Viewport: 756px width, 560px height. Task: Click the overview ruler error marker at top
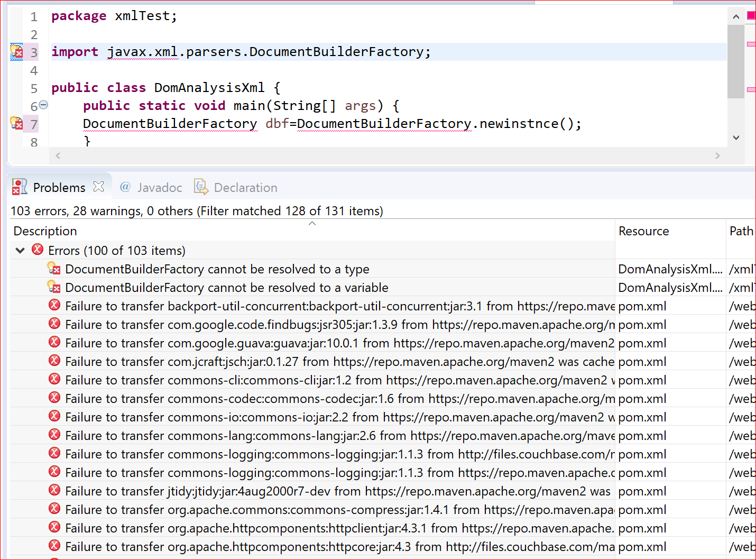751,15
